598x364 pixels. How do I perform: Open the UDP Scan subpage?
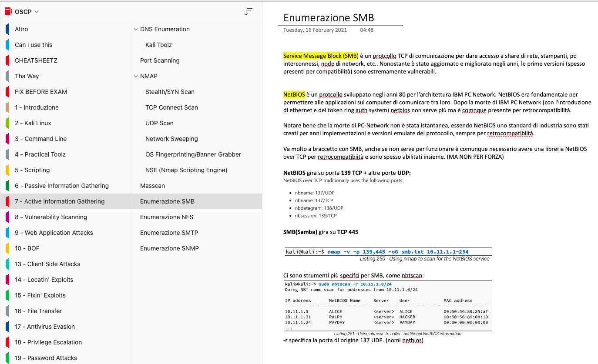coord(197,123)
